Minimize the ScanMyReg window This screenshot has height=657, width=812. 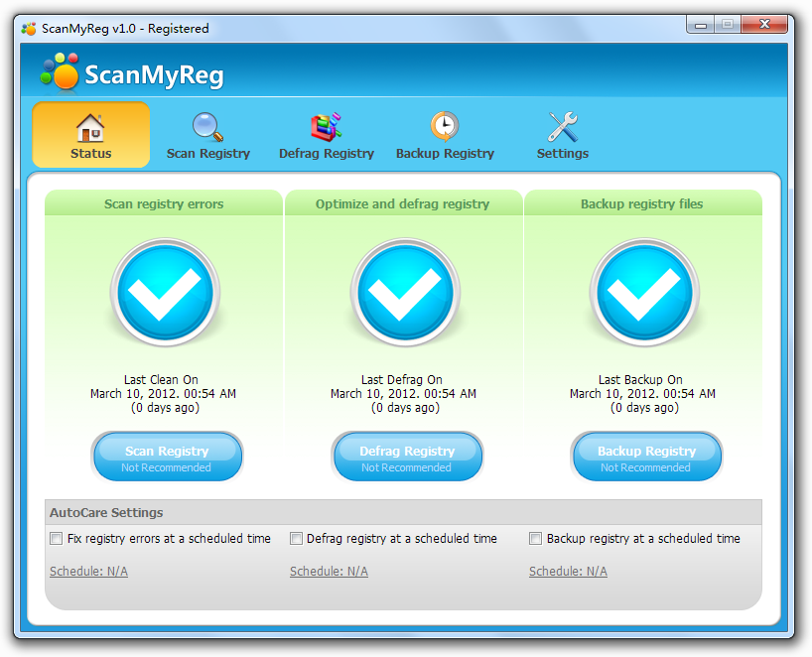(x=700, y=25)
